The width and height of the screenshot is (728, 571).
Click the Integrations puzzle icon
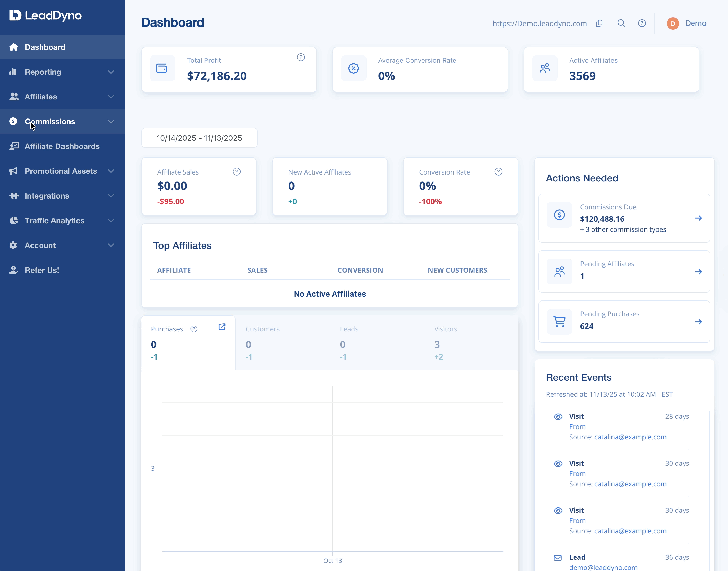(14, 196)
